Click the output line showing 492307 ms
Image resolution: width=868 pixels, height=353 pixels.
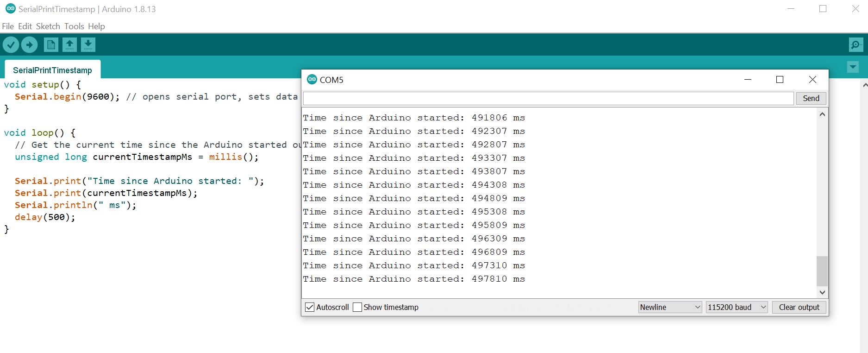[414, 131]
